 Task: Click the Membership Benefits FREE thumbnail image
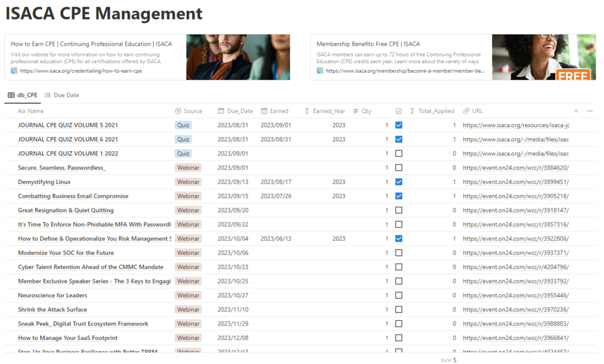pyautogui.click(x=544, y=57)
